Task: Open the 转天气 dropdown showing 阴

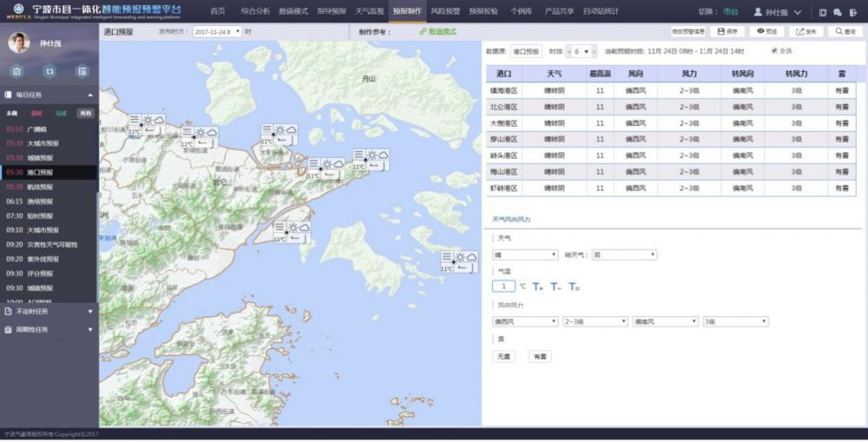Action: pos(624,254)
